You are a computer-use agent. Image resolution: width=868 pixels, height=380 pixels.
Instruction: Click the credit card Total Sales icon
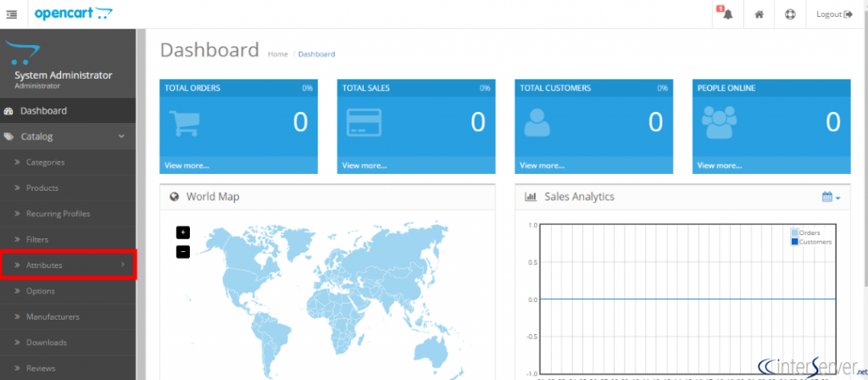(364, 122)
